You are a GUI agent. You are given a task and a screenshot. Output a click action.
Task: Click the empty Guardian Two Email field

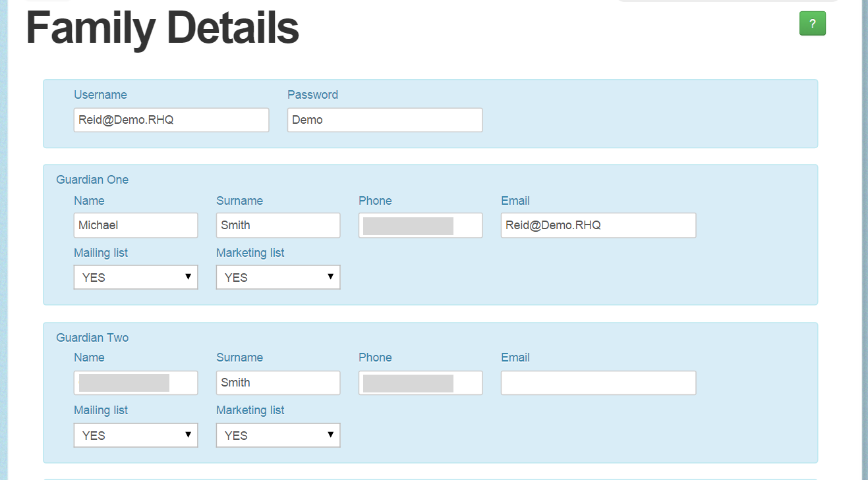[598, 383]
